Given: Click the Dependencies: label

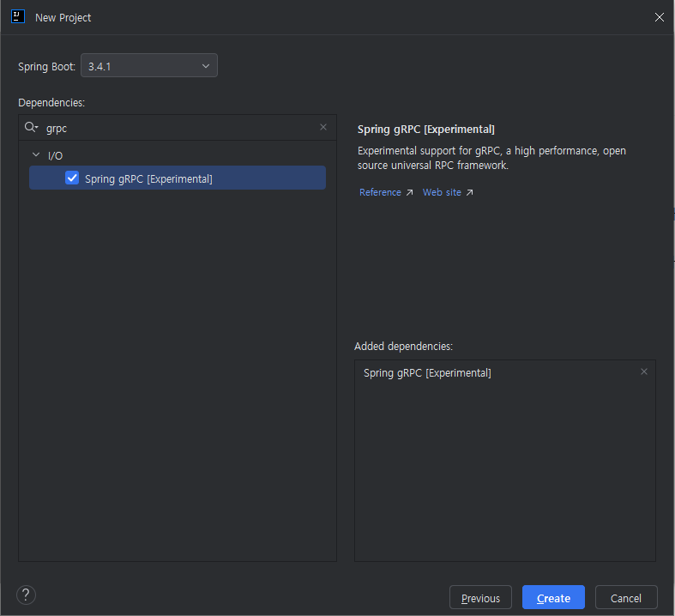Looking at the screenshot, I should (51, 103).
